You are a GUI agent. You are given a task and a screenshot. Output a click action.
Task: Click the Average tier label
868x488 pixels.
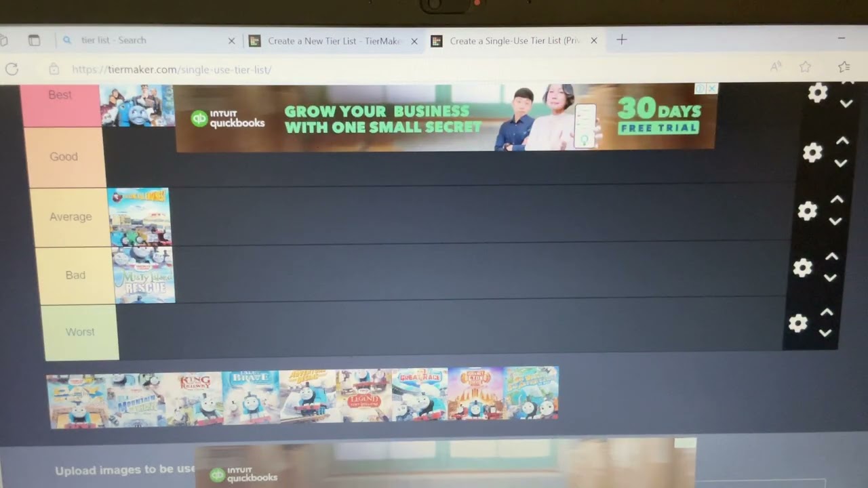tap(71, 218)
